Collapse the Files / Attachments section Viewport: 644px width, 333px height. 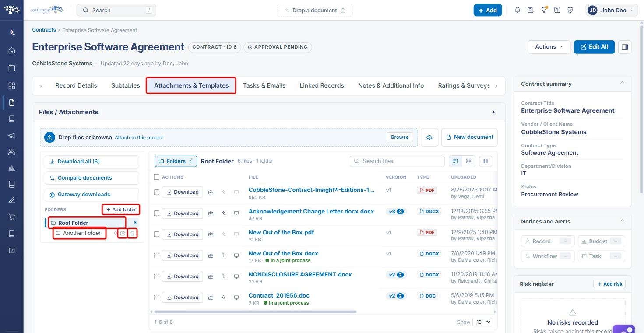[493, 112]
